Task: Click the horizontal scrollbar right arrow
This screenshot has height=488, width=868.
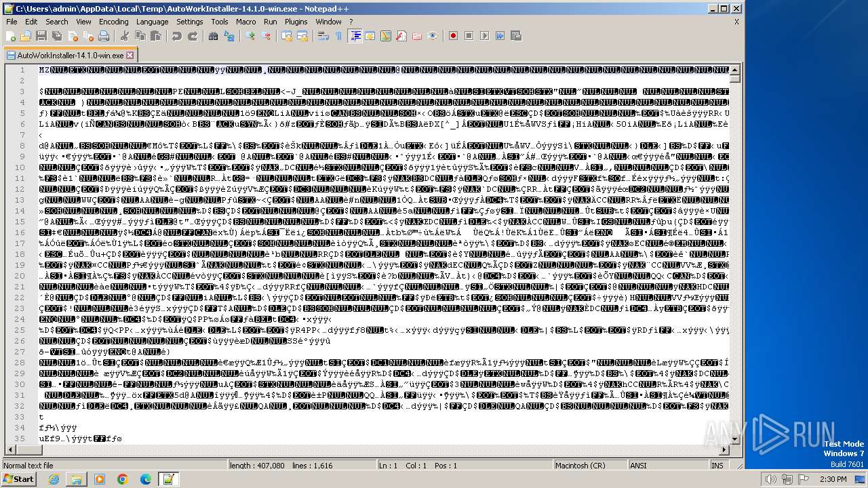Action: click(724, 451)
